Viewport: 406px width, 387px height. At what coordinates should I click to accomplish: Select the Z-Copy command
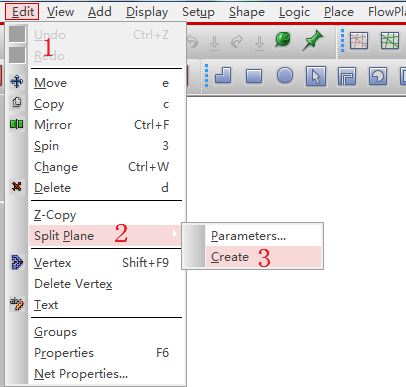[105, 215]
